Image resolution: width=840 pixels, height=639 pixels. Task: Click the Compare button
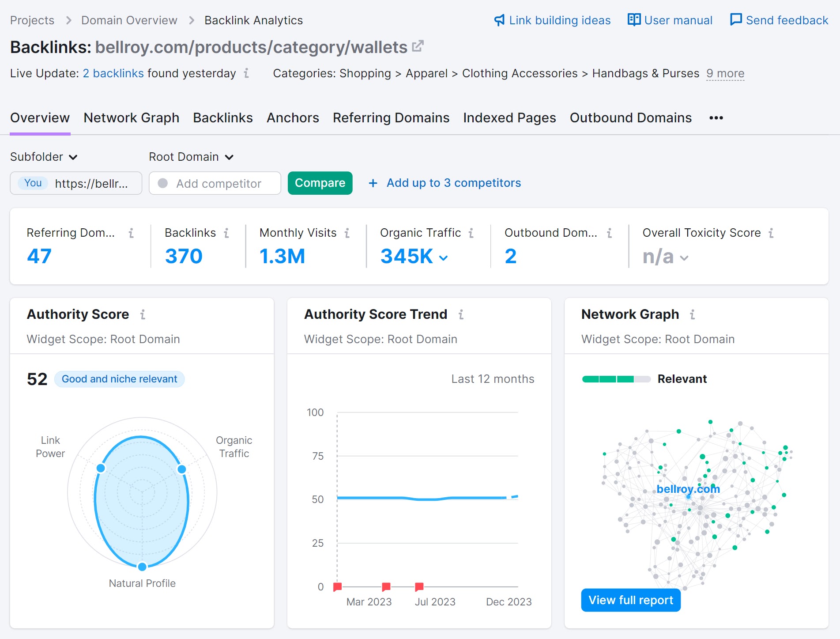point(320,183)
